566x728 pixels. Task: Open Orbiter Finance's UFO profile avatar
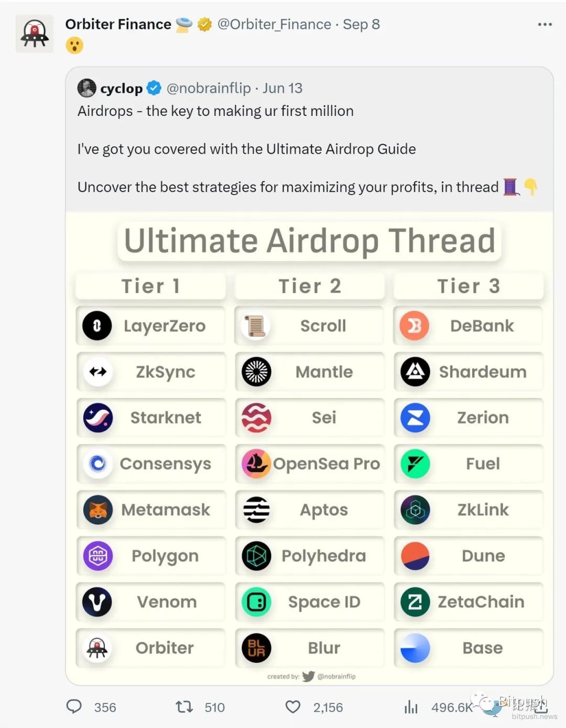click(x=35, y=33)
